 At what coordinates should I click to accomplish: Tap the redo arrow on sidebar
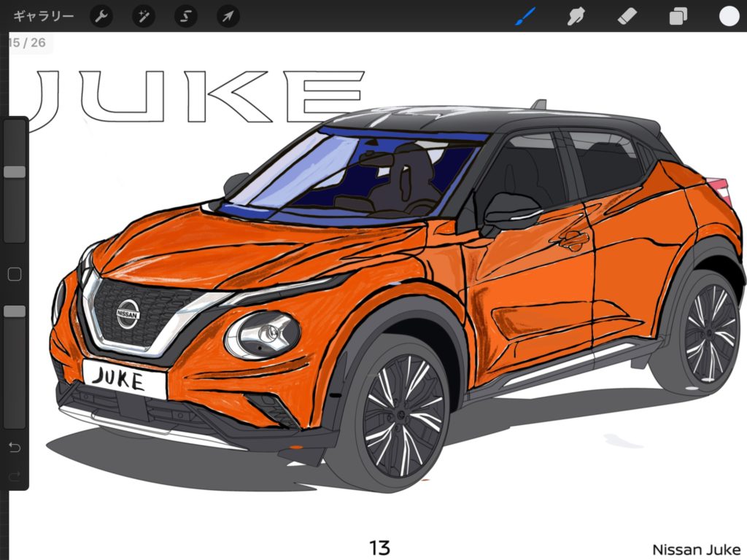15,475
